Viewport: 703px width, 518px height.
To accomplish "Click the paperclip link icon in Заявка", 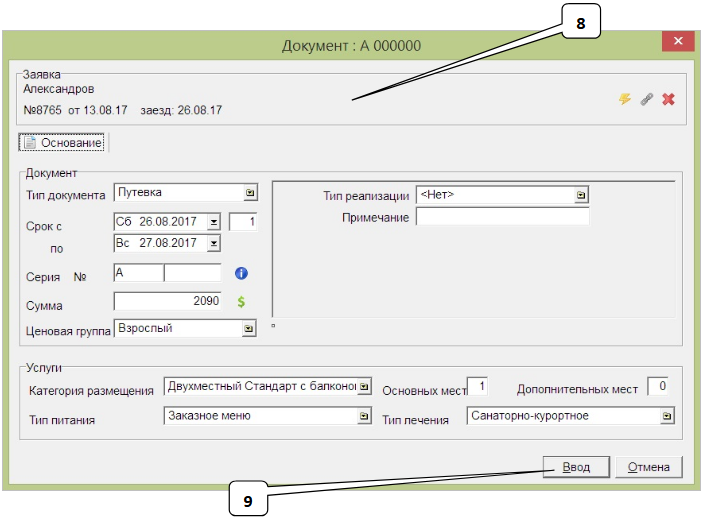I will pos(646,100).
